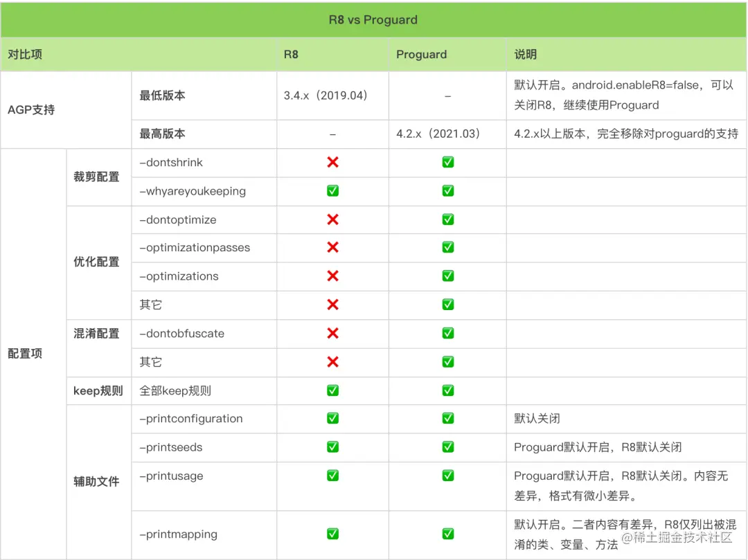Click the 默认关闭 note for -printconfiguration
This screenshot has height=560, width=748.
[537, 419]
